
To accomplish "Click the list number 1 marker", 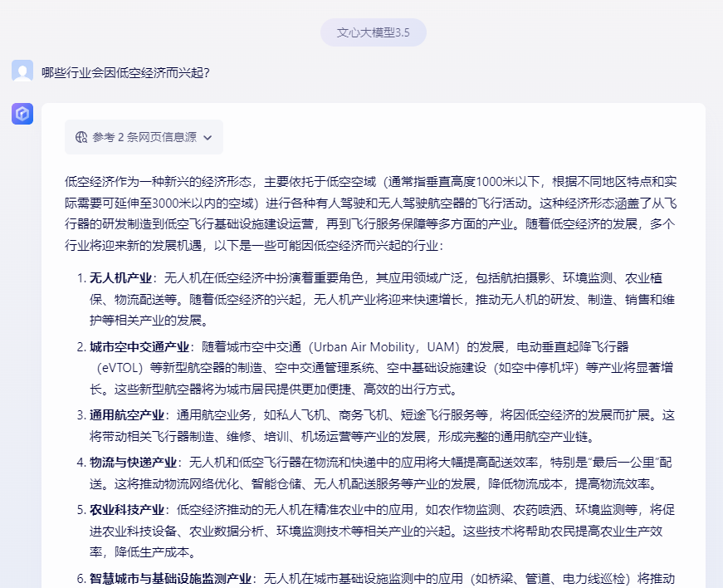I will pyautogui.click(x=81, y=277).
